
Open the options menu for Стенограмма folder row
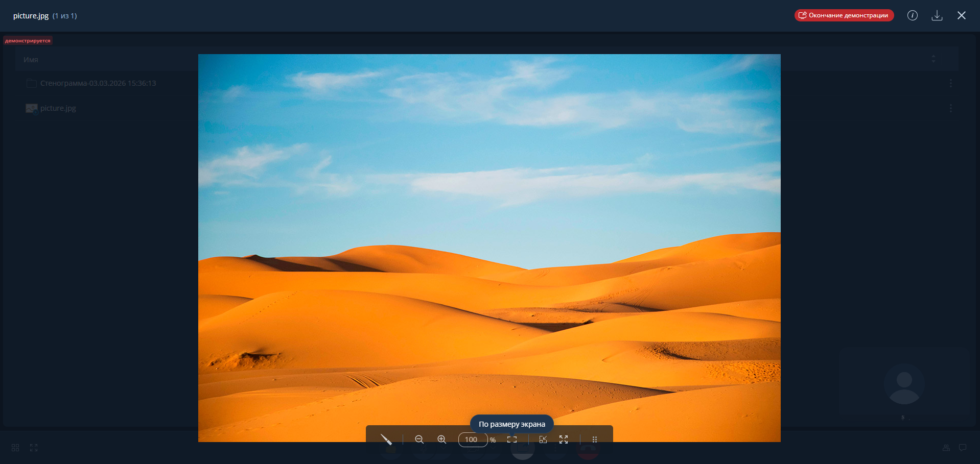pyautogui.click(x=950, y=83)
